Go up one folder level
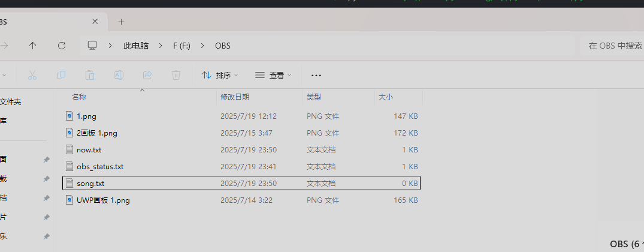The height and width of the screenshot is (252, 644). click(x=33, y=46)
